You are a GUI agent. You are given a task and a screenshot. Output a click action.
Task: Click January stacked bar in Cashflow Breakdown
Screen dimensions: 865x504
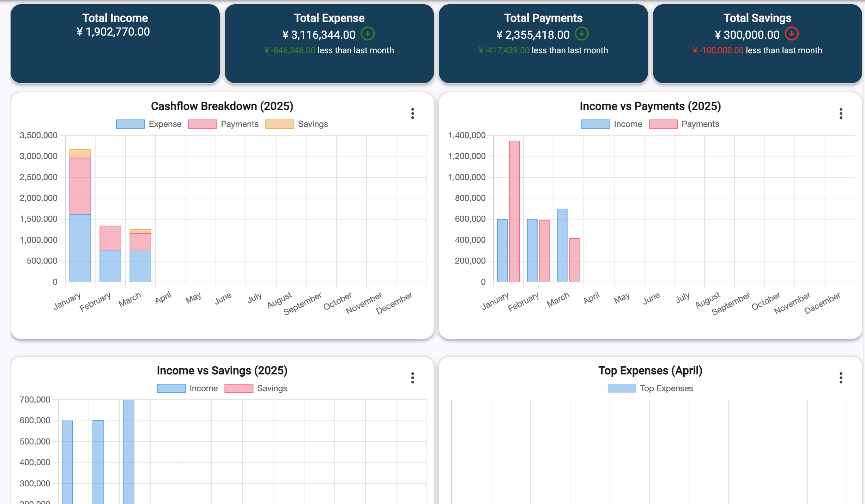(80, 216)
